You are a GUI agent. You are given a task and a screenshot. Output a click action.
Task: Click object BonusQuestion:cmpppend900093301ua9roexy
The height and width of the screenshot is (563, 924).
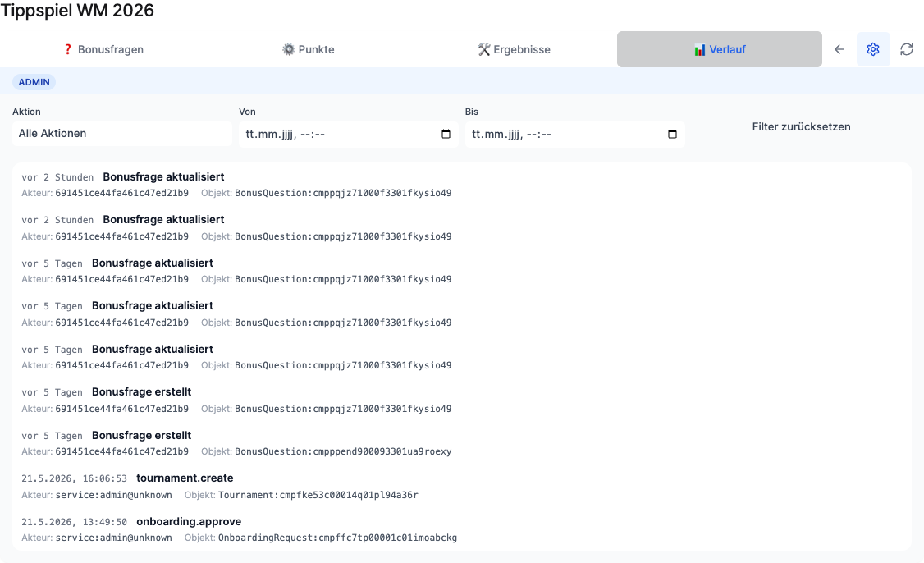[343, 451]
